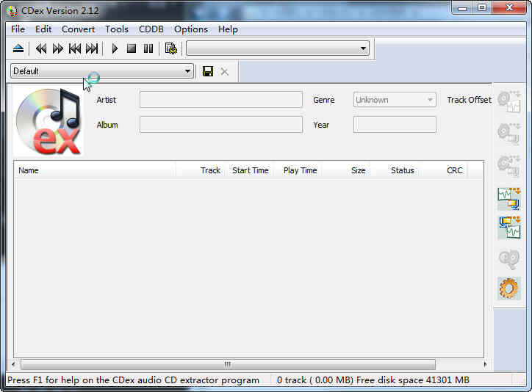Image resolution: width=532 pixels, height=392 pixels.
Task: Open the Help menu
Action: click(228, 29)
